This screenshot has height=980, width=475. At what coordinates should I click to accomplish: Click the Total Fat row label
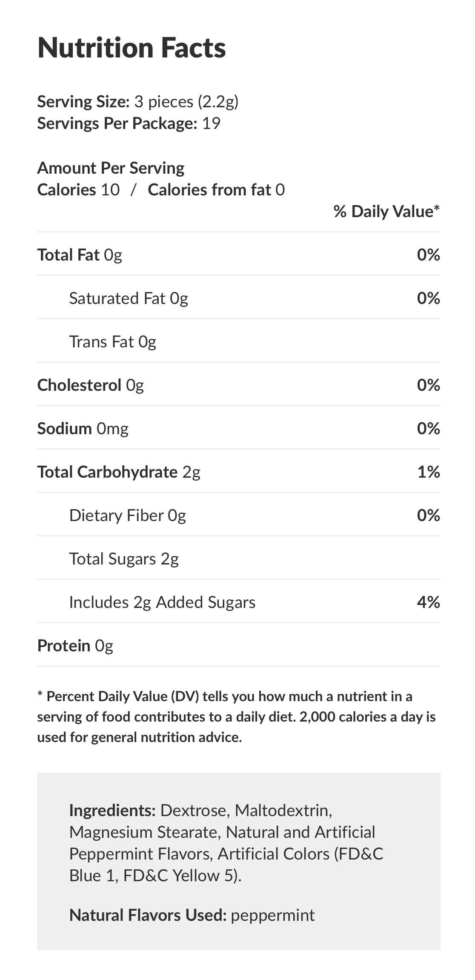[80, 255]
